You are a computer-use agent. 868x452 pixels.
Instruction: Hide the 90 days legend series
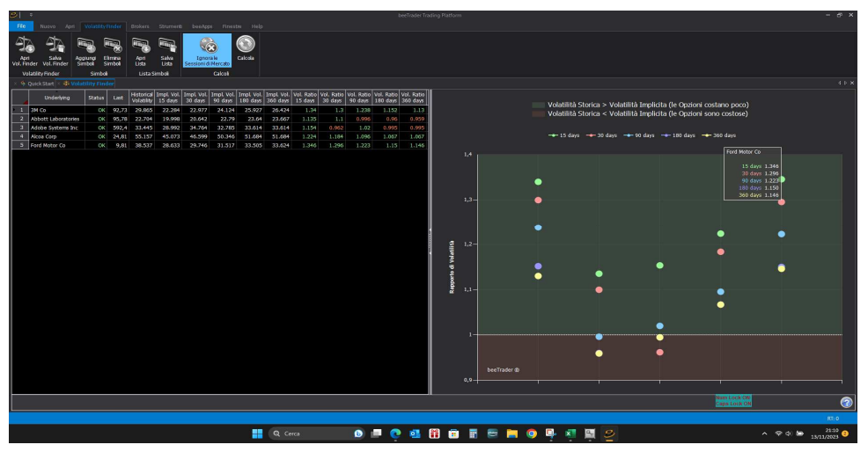639,135
